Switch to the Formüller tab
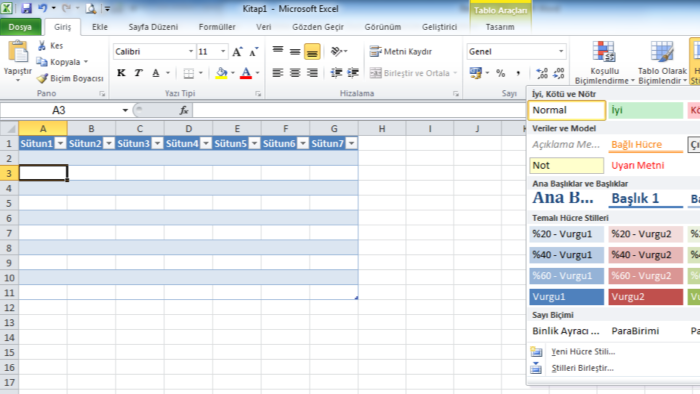This screenshot has width=700, height=394. click(x=217, y=27)
